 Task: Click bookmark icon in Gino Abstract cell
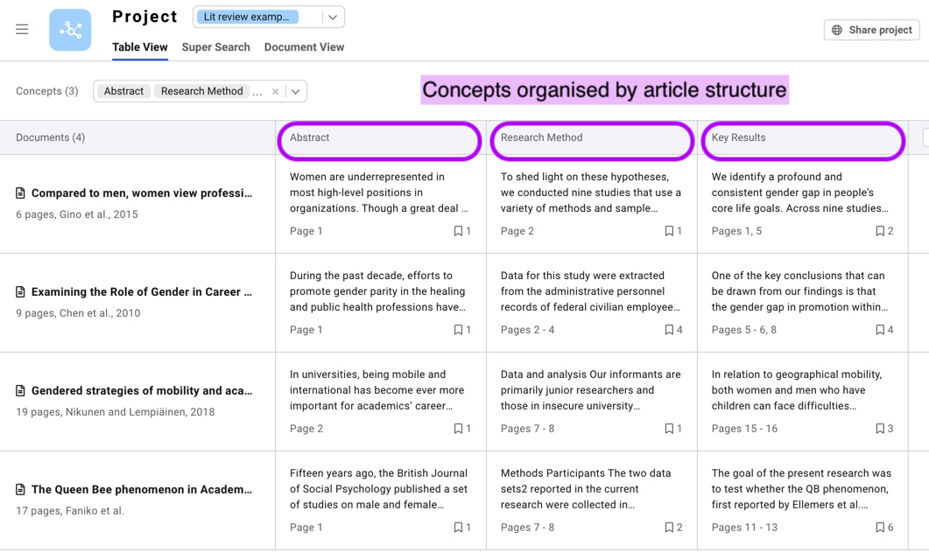tap(458, 231)
